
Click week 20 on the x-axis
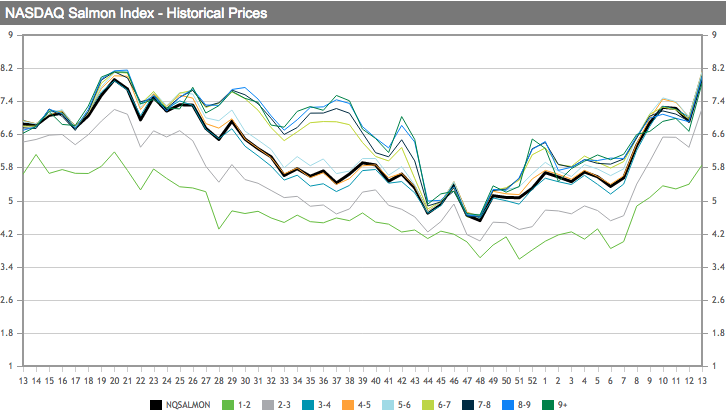[x=115, y=381]
